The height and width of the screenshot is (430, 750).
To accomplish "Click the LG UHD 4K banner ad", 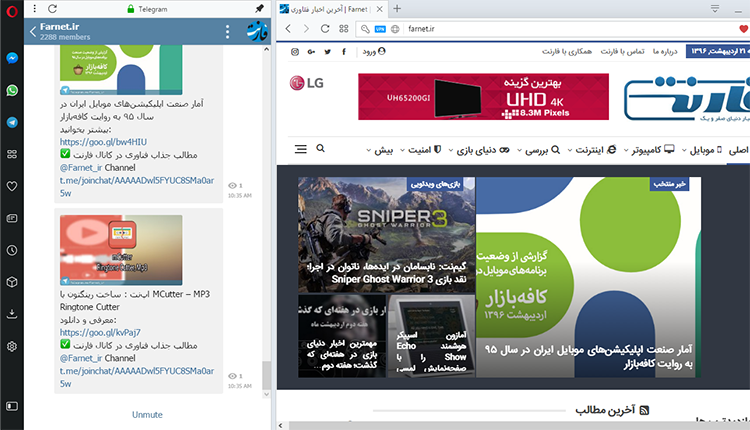I will 484,97.
